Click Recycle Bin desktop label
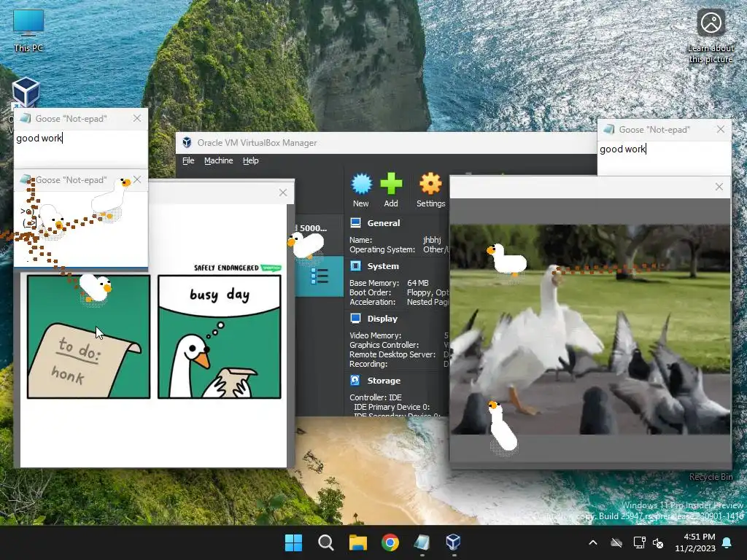 tap(711, 477)
